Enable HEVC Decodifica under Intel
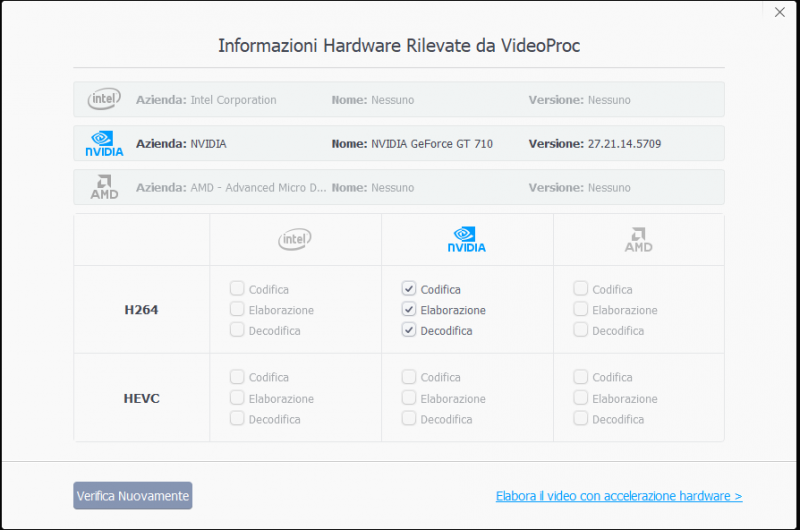This screenshot has width=800, height=530. [x=237, y=419]
